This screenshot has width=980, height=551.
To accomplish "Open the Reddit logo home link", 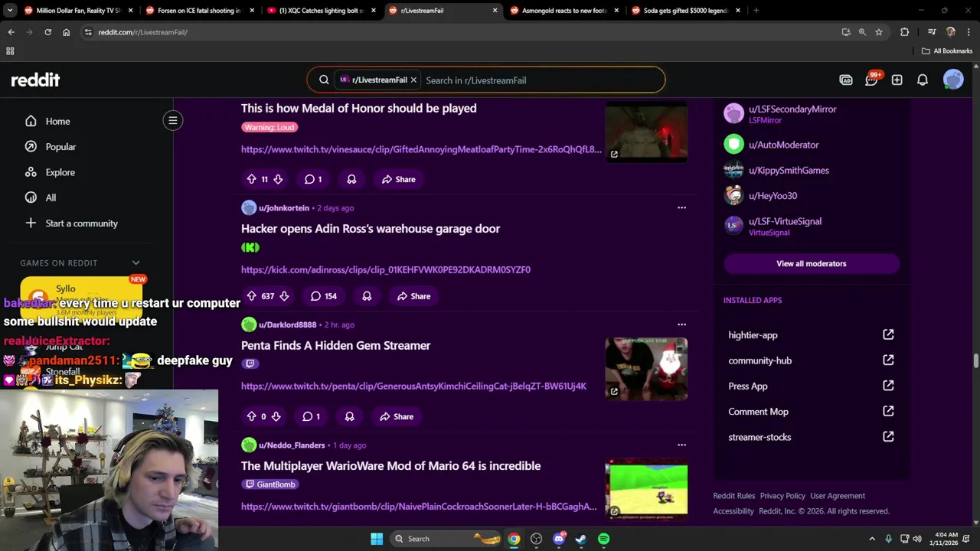I will pyautogui.click(x=35, y=80).
